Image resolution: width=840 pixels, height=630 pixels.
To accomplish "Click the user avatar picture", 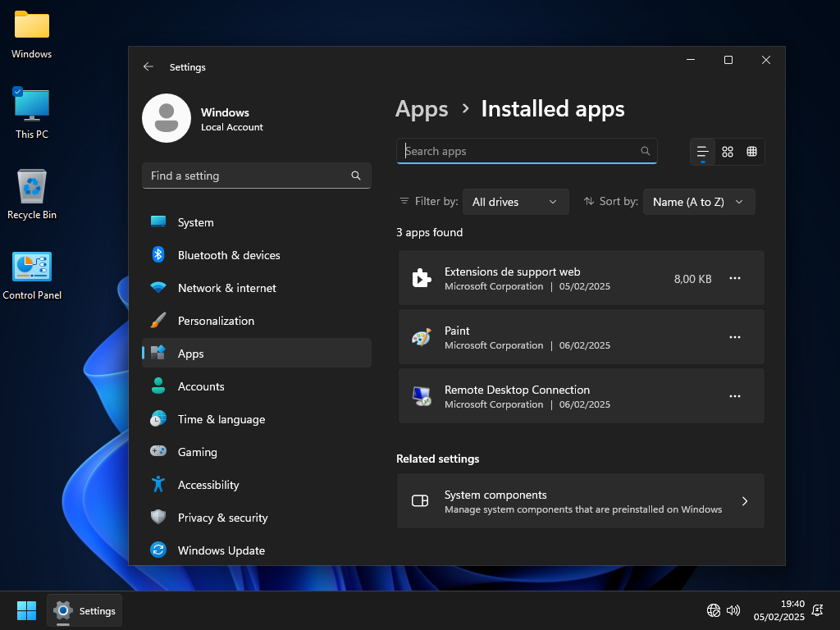I will pyautogui.click(x=167, y=118).
